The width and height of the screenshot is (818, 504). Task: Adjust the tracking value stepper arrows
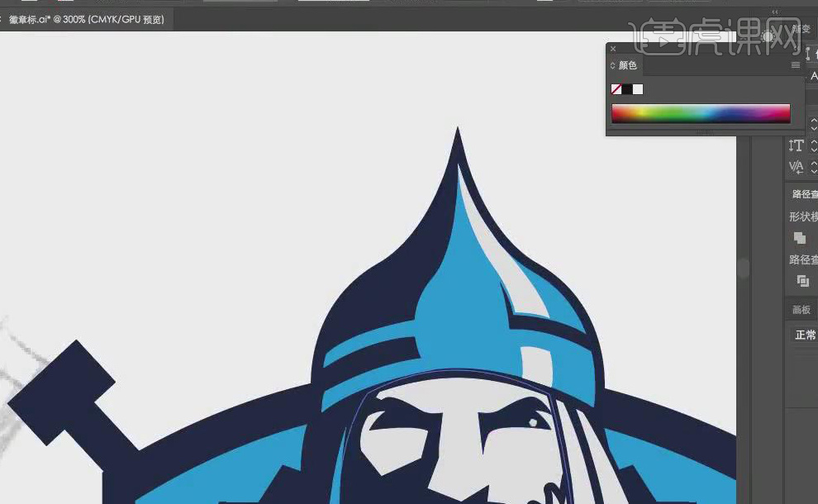coord(814,167)
